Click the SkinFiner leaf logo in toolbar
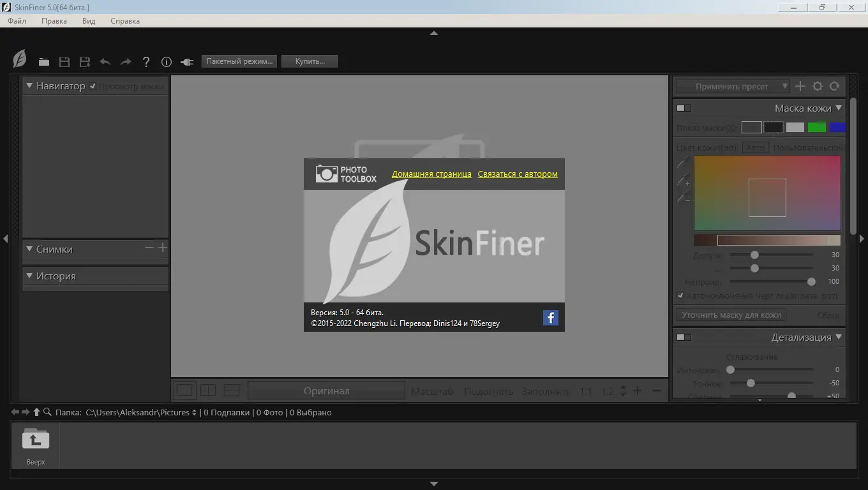Screen dimensions: 868x490 (20, 59)
